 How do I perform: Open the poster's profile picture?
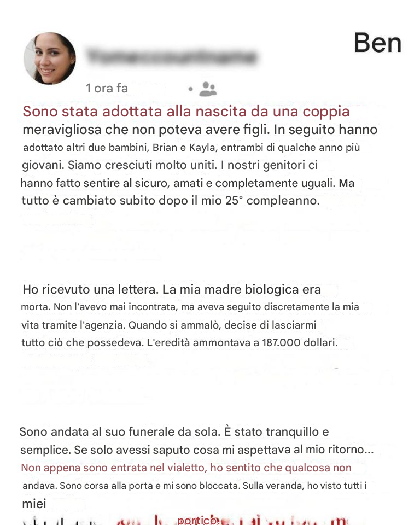tap(50, 59)
